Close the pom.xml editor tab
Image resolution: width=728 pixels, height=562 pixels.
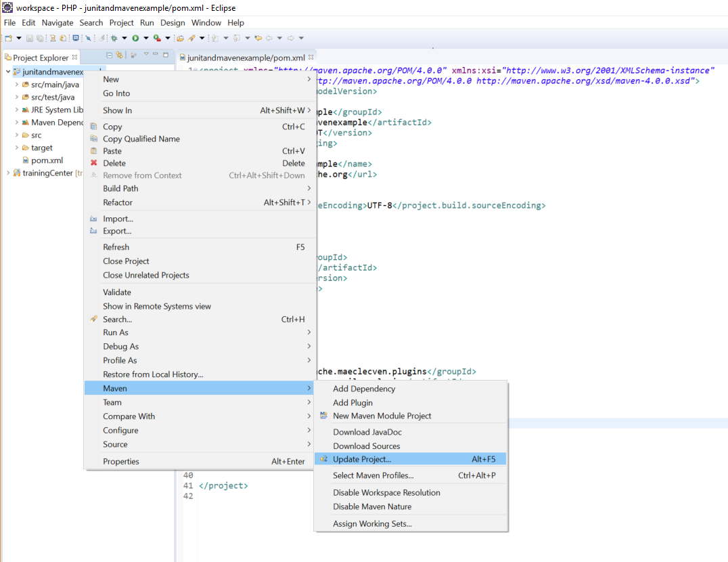[x=311, y=57]
